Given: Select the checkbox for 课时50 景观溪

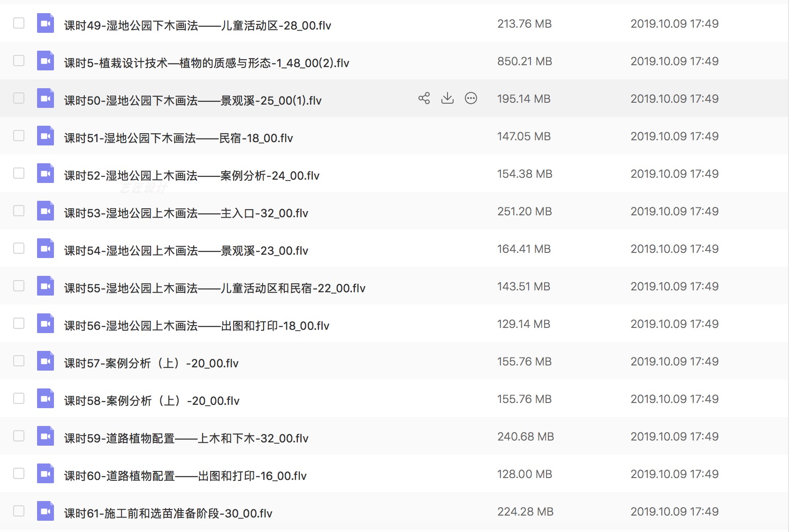Looking at the screenshot, I should coord(19,98).
